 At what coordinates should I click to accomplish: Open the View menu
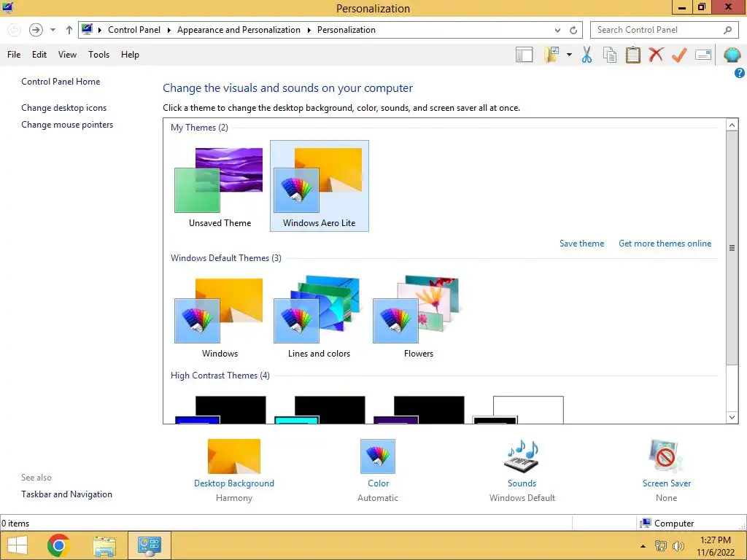click(x=67, y=55)
